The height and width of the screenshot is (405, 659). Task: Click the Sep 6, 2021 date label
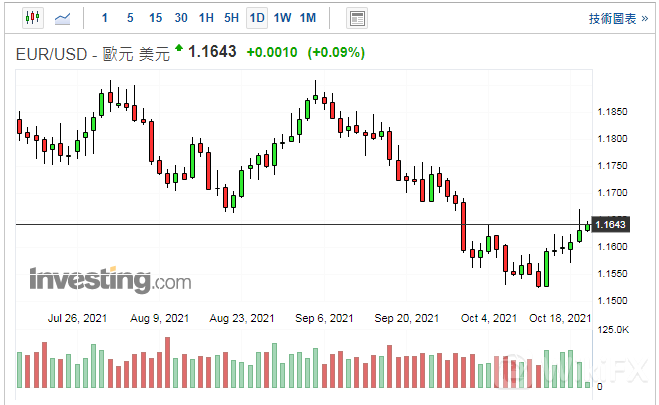(x=324, y=318)
